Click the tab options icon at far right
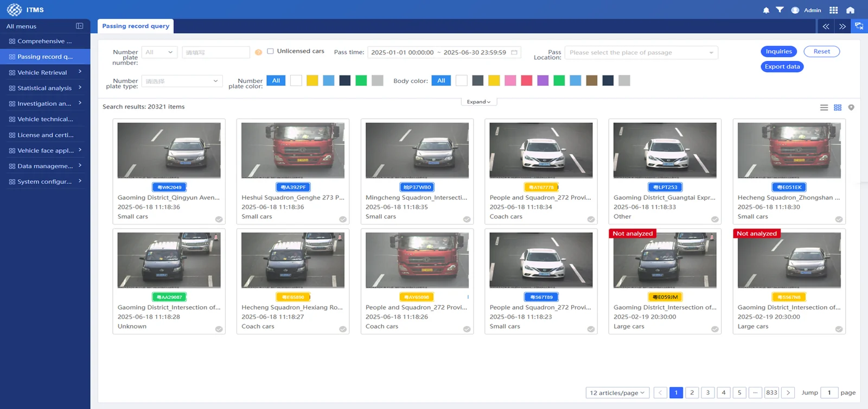 (x=859, y=26)
